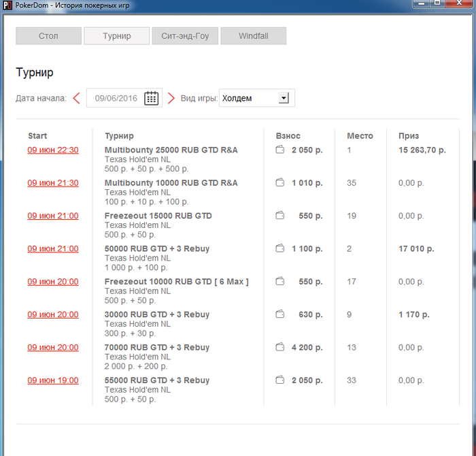The image size is (476, 456).
Task: Click tournament name 30000 RUB GTD + 3 Rebuy
Action: 157,314
